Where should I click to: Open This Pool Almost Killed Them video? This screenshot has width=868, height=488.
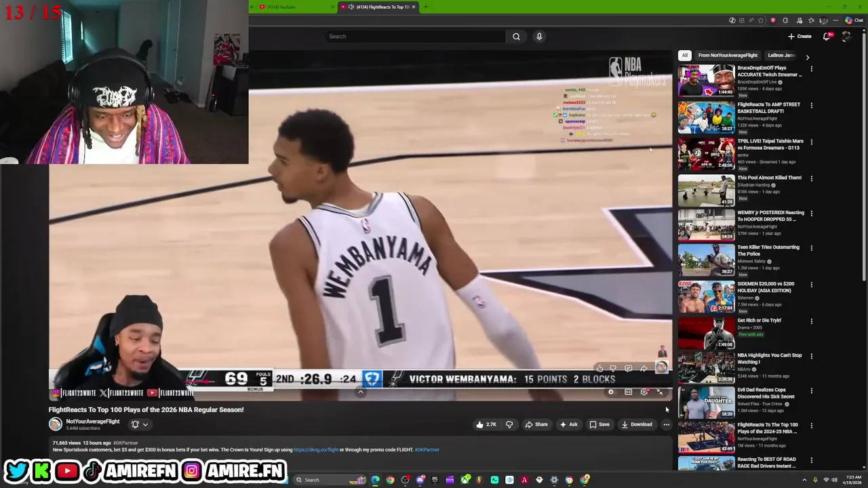(x=740, y=190)
